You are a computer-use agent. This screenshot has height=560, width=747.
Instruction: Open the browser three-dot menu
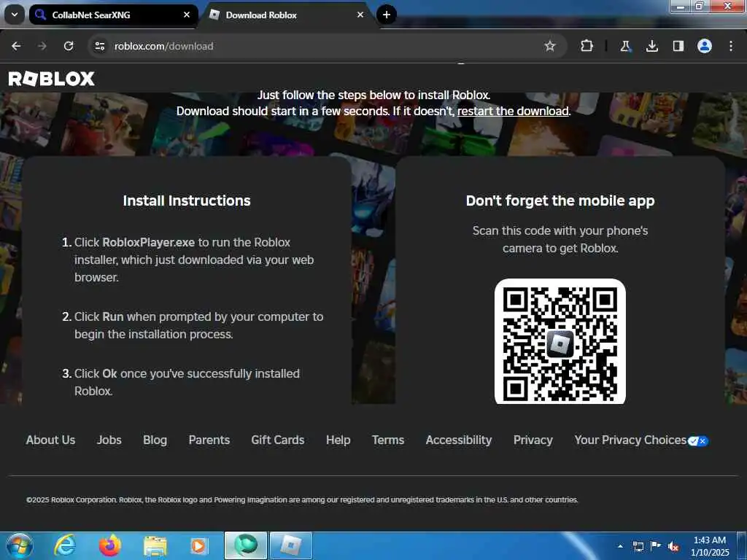tap(731, 46)
